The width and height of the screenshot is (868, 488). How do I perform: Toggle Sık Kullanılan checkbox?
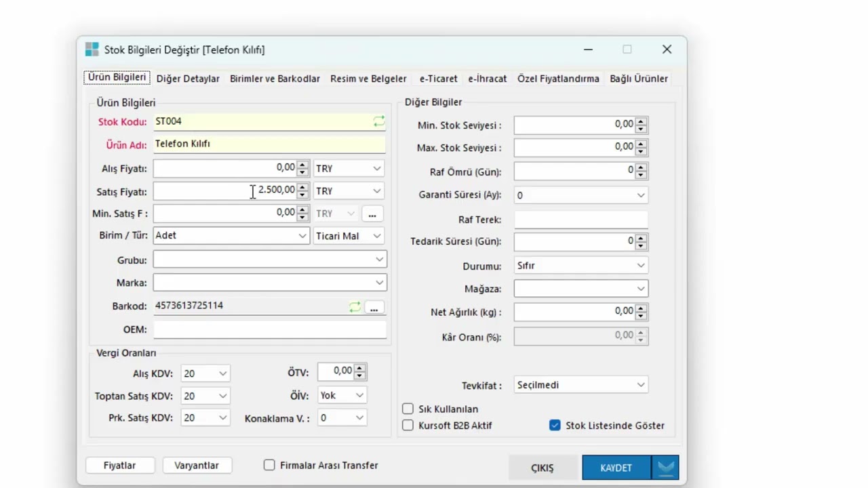tap(408, 409)
